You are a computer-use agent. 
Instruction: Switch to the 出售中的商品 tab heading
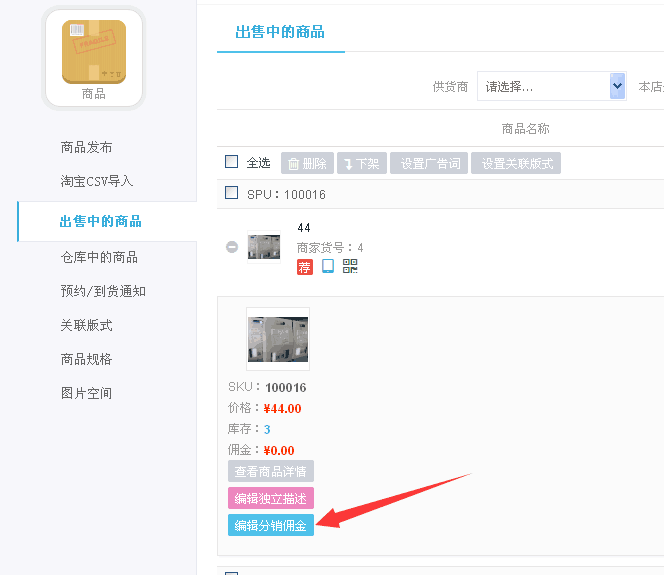[280, 32]
